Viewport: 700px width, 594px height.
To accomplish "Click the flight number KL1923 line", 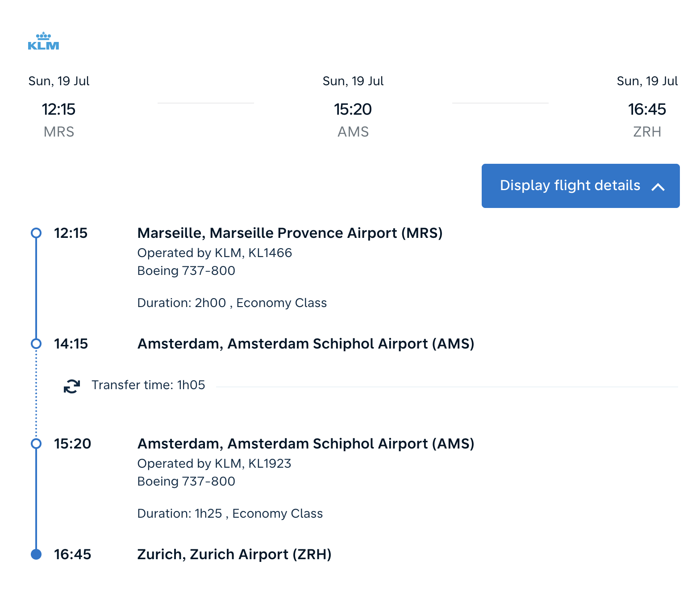I will [214, 464].
